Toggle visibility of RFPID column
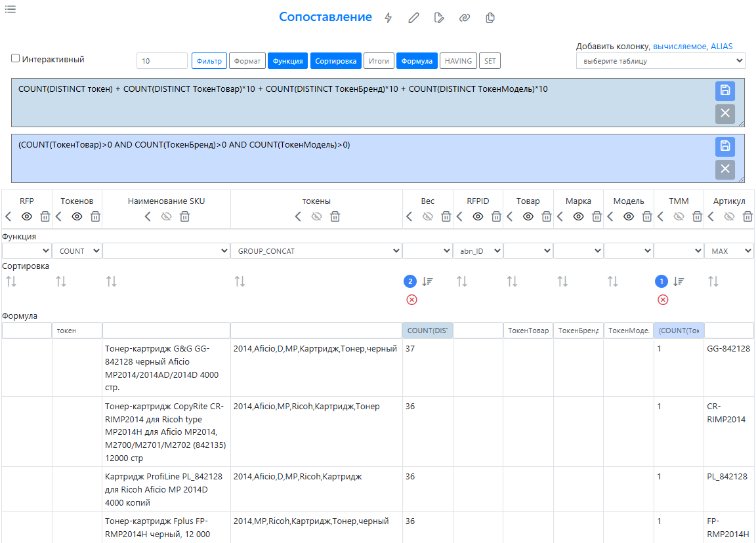756x543 pixels. click(x=478, y=217)
